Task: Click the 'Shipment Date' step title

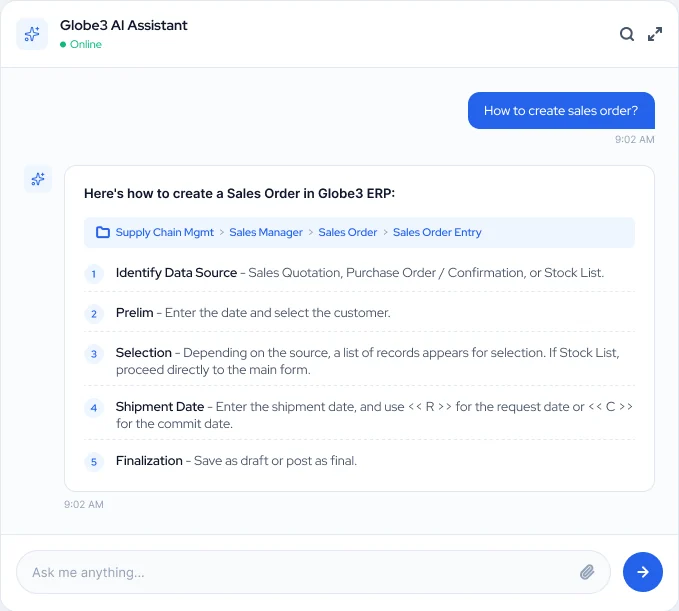Action: (160, 407)
